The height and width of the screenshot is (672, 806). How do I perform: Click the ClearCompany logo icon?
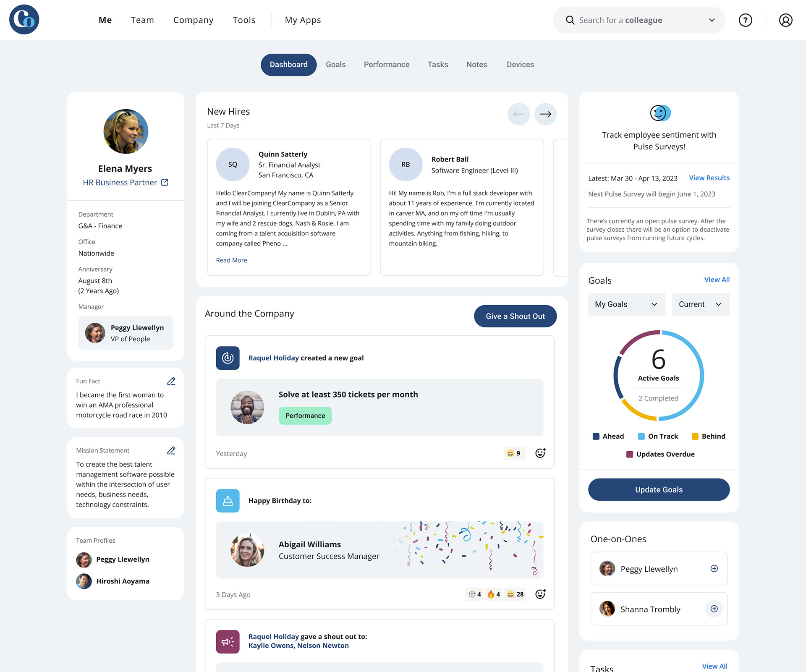(x=24, y=20)
